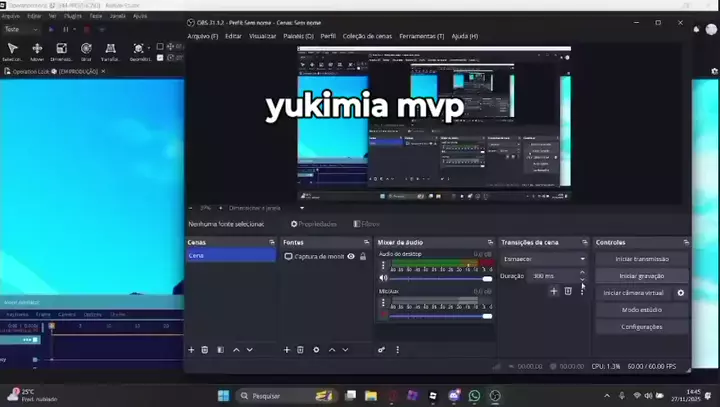Increase the Duração transition value
This screenshot has width=720, height=407.
pos(582,272)
